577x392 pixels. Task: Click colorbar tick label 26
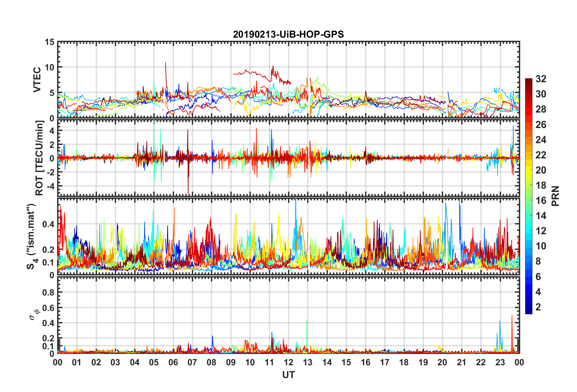541,124
